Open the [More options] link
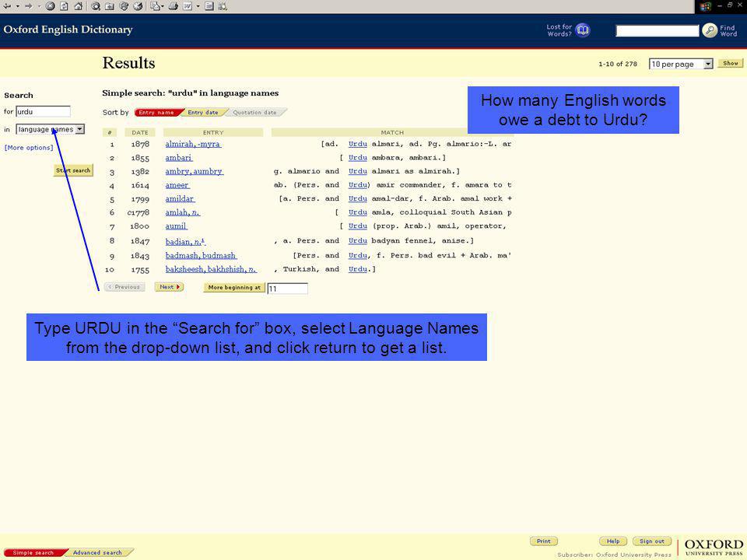 click(29, 148)
